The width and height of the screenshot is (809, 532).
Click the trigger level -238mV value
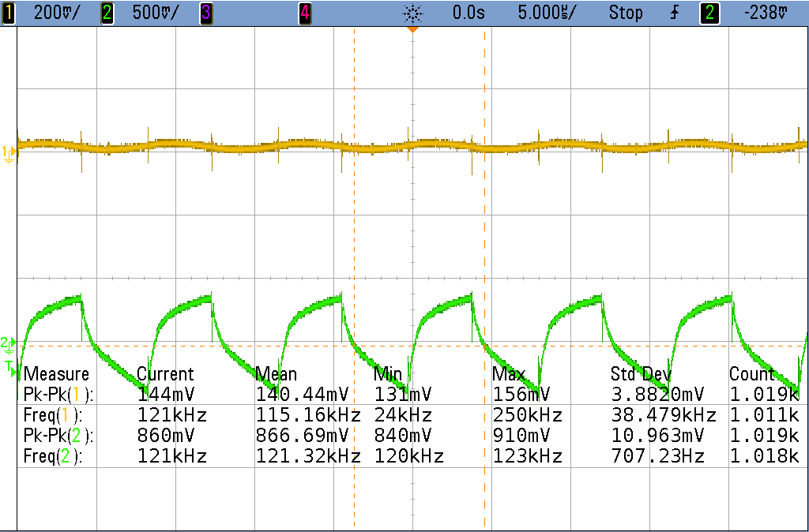766,13
